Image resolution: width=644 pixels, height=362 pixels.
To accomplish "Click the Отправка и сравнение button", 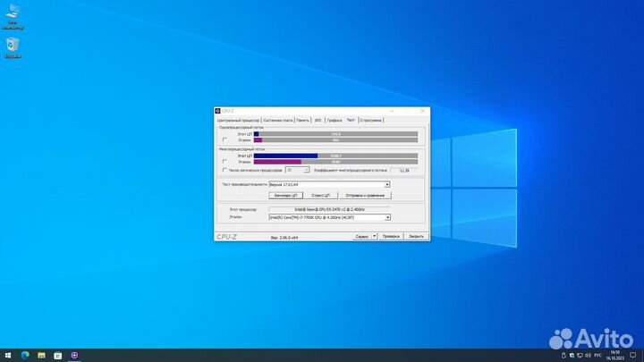I will pyautogui.click(x=365, y=196).
